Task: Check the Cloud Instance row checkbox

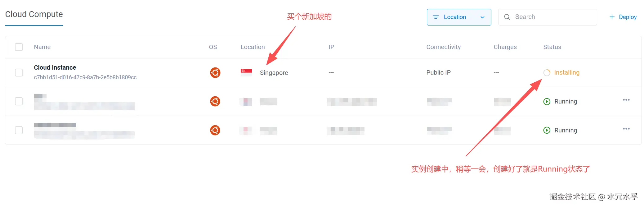Action: pyautogui.click(x=19, y=72)
